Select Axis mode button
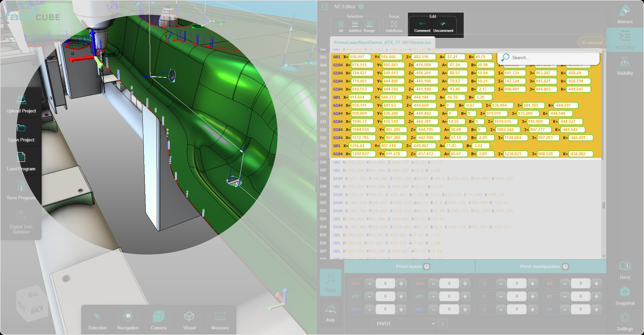 [x=330, y=312]
